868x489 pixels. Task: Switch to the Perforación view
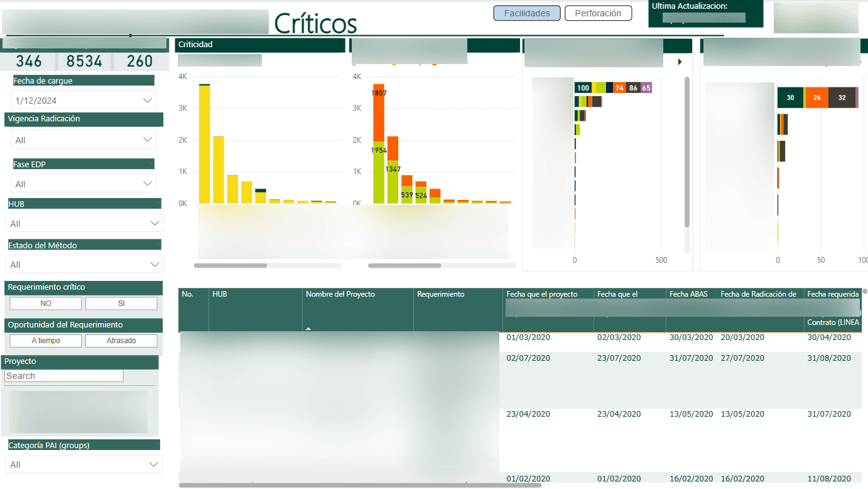coord(598,13)
